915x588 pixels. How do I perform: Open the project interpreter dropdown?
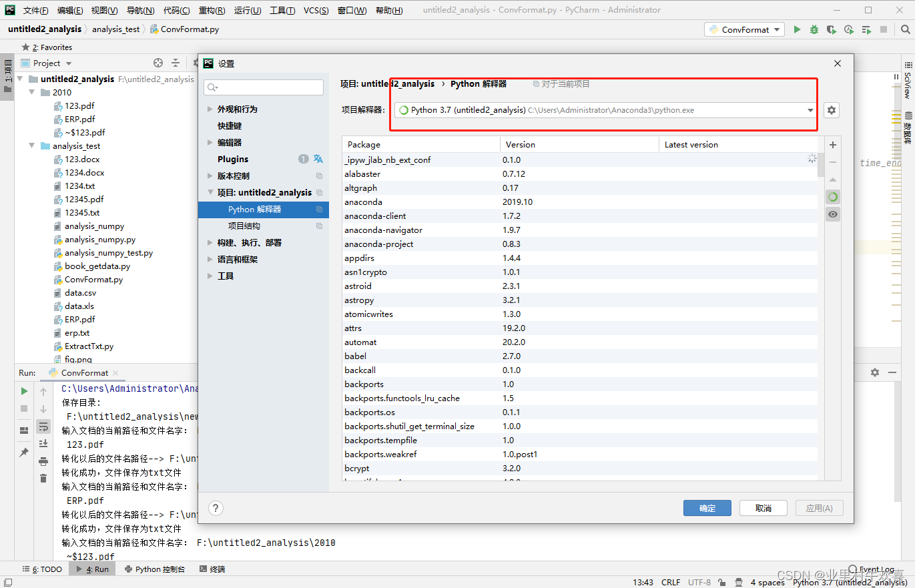[x=810, y=110]
